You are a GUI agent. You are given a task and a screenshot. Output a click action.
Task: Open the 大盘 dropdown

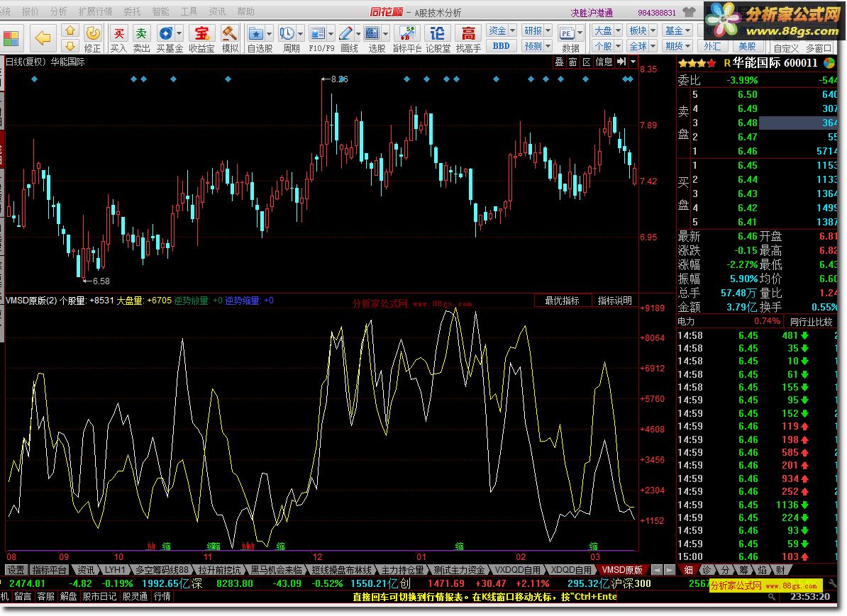tap(607, 30)
